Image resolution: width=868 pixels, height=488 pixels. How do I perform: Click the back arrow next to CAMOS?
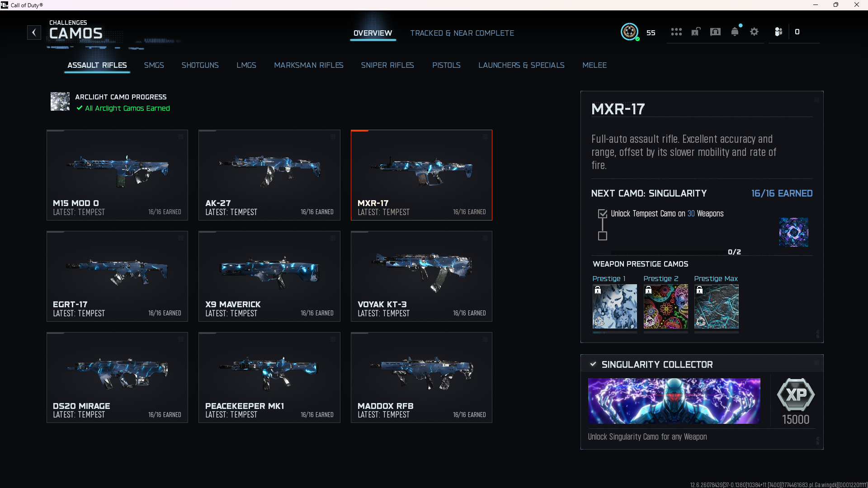pyautogui.click(x=34, y=32)
